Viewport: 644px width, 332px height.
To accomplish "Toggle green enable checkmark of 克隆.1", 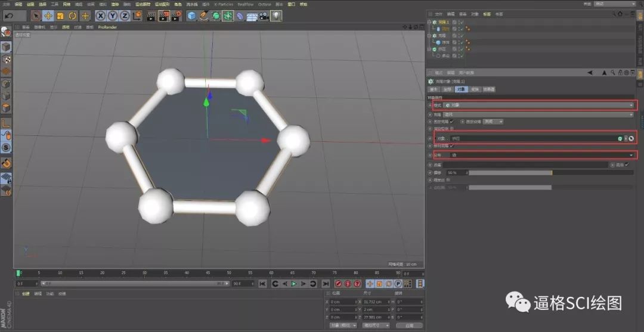I will pyautogui.click(x=462, y=22).
